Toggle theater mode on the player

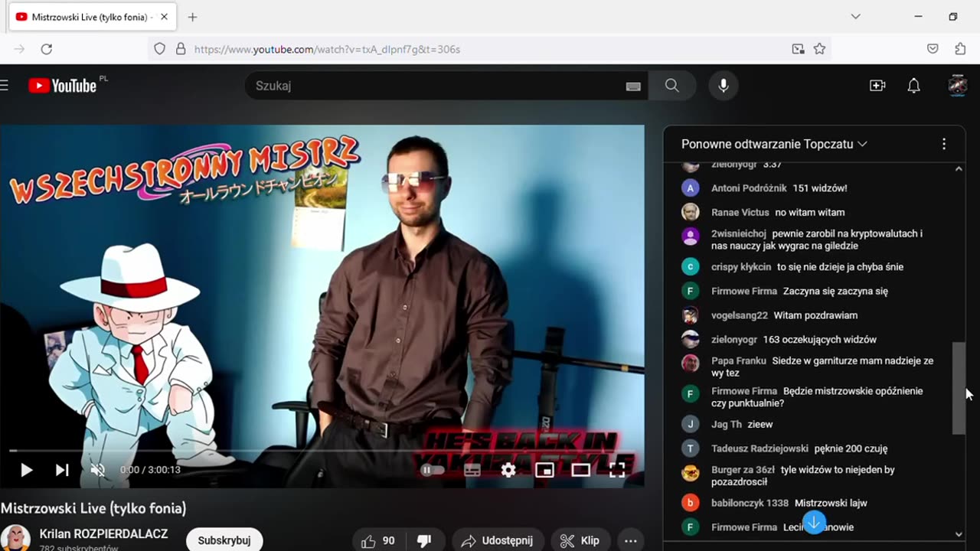tap(581, 470)
